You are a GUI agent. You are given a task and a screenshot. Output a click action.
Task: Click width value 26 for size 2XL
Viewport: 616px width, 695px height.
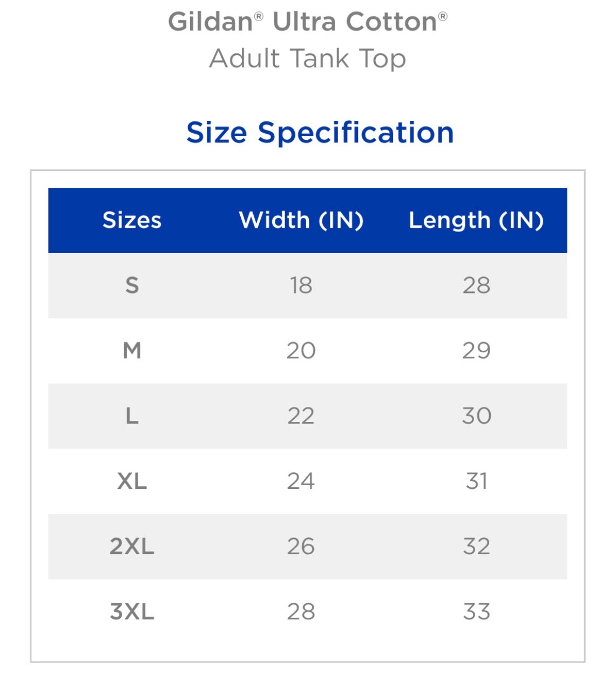[301, 547]
